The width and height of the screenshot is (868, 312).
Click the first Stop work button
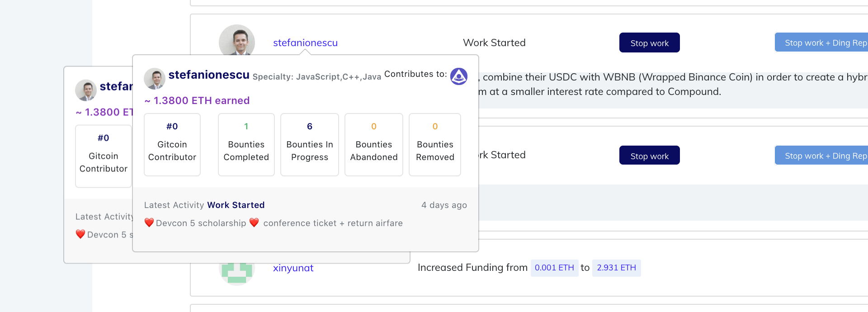pyautogui.click(x=649, y=43)
